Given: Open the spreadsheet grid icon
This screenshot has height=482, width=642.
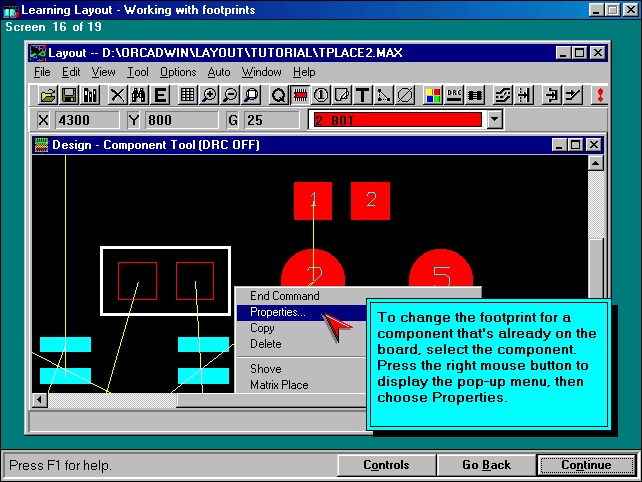Looking at the screenshot, I should point(187,95).
